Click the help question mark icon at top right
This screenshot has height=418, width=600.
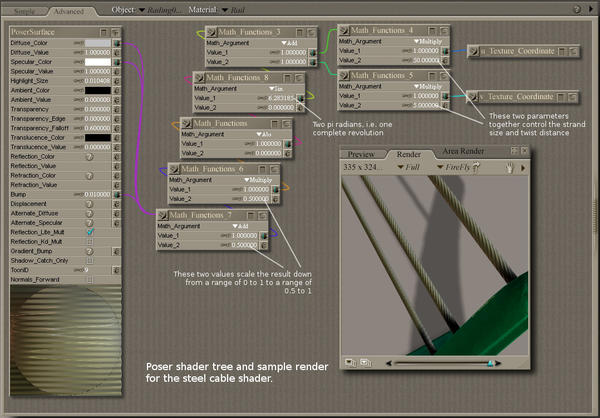(577, 9)
